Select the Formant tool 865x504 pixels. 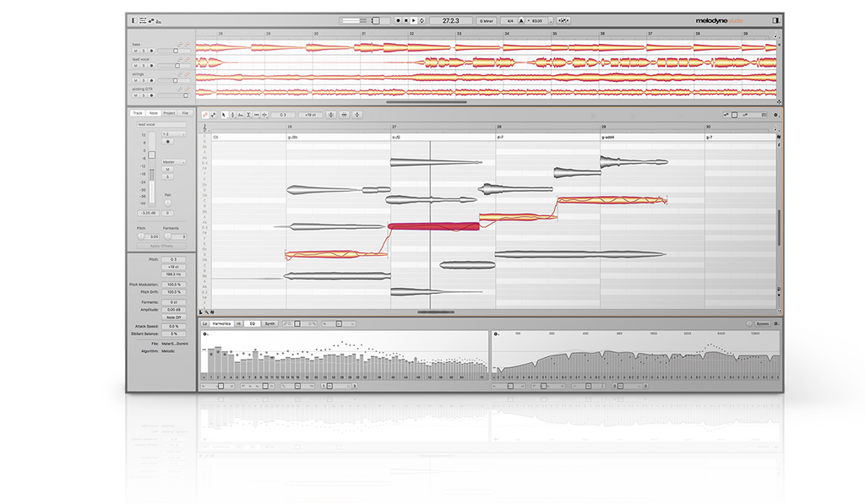[241, 115]
